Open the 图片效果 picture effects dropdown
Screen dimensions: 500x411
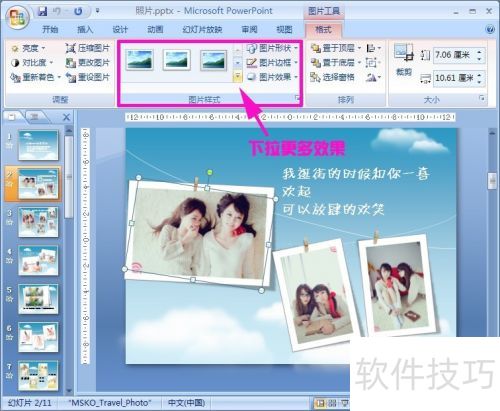272,77
